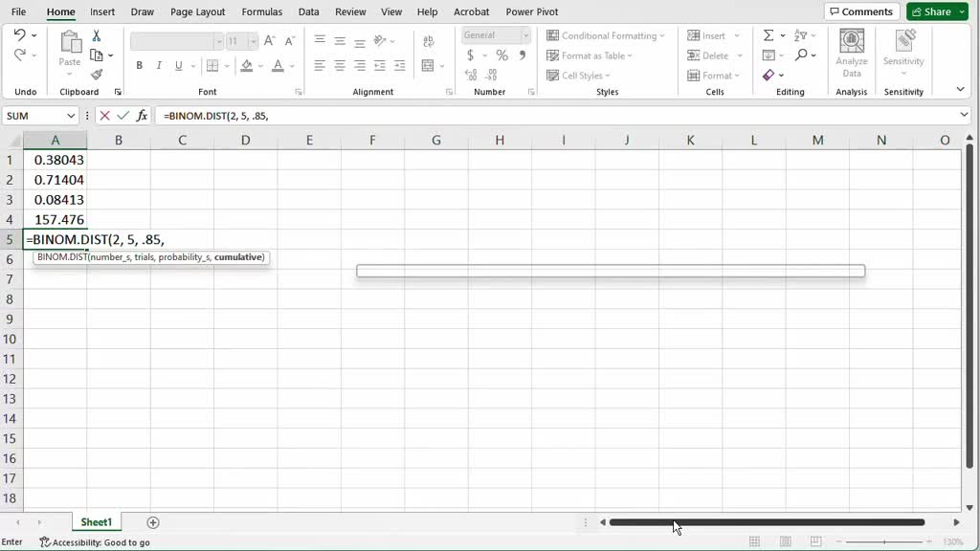Open the Conditional Formatting dropdown
This screenshot has height=551, width=980.
coord(606,35)
